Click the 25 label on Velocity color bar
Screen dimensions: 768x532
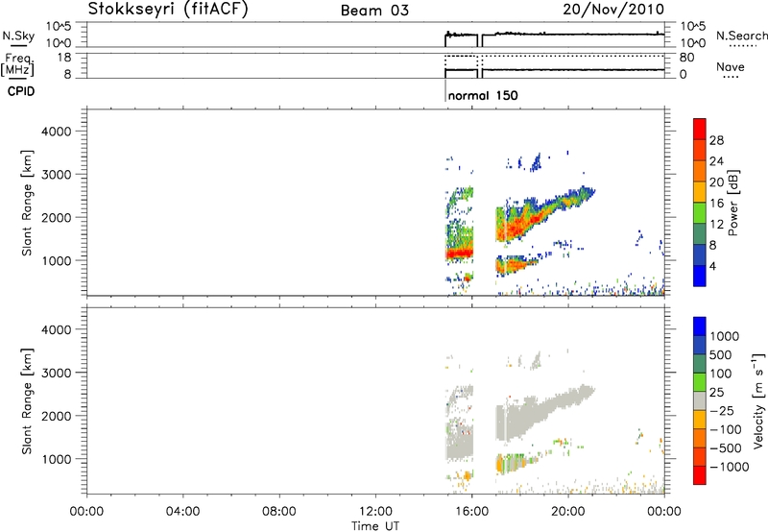point(716,392)
